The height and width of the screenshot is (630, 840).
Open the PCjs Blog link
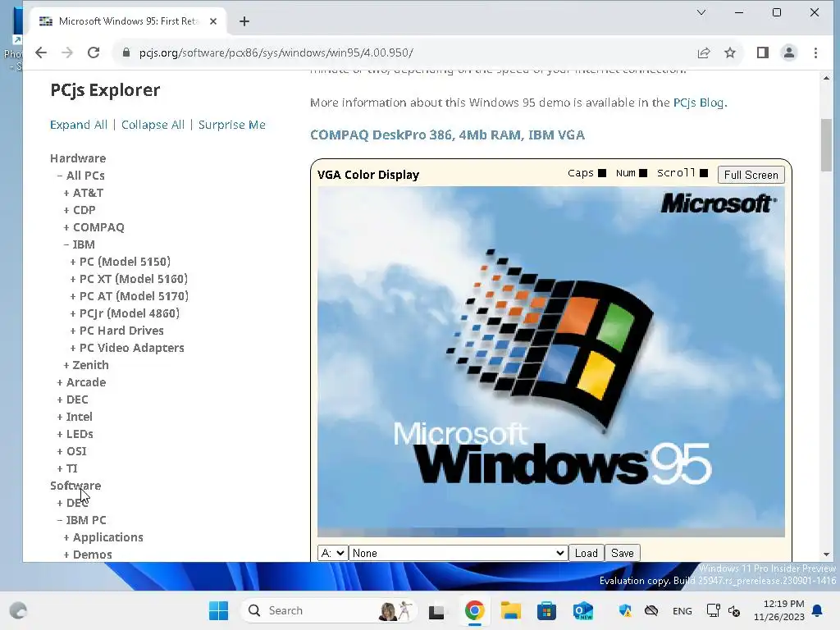699,103
